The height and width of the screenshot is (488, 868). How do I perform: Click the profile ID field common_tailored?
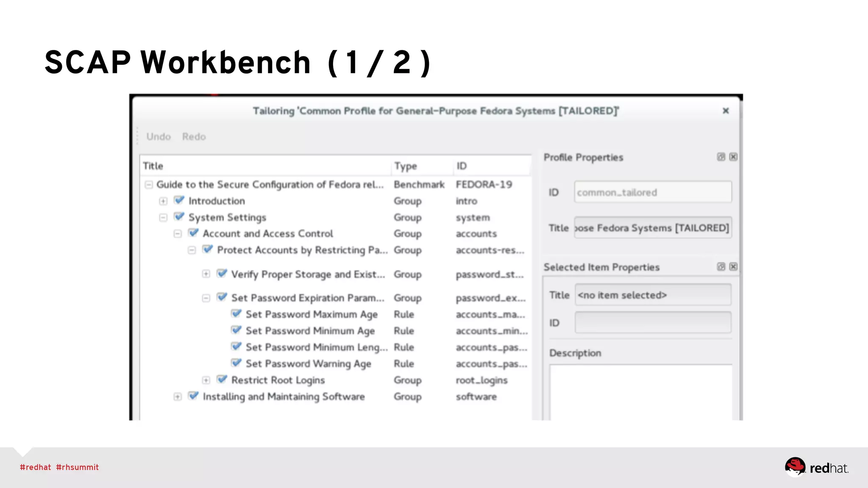(x=653, y=192)
